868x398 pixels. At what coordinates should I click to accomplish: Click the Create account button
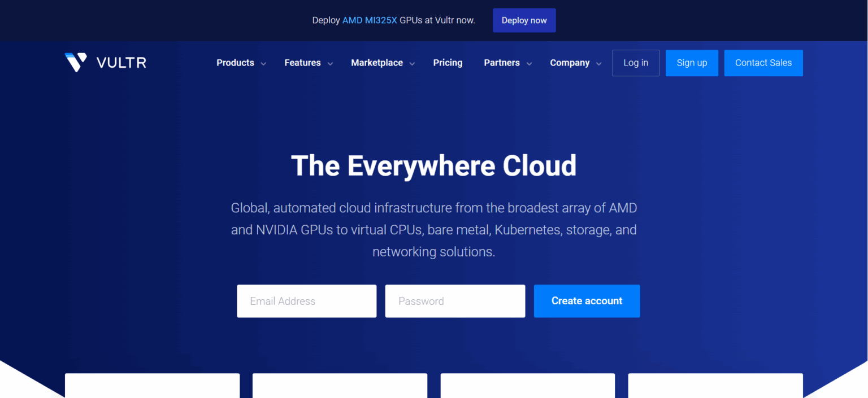coord(587,301)
